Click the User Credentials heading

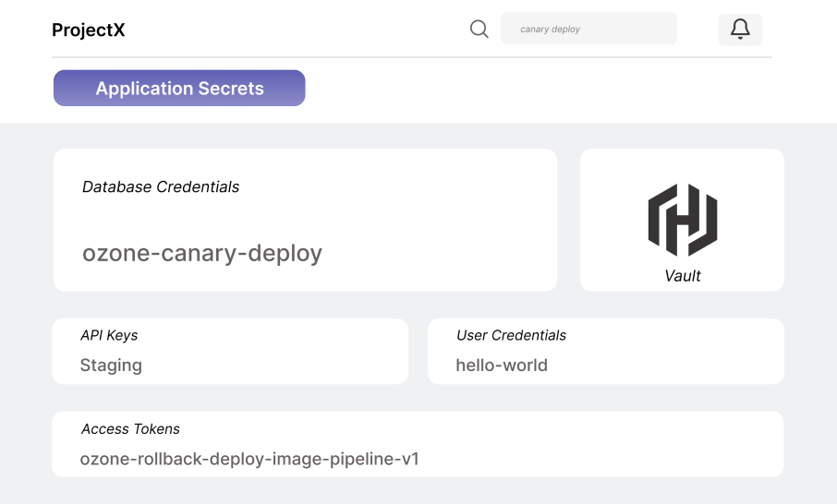point(511,335)
